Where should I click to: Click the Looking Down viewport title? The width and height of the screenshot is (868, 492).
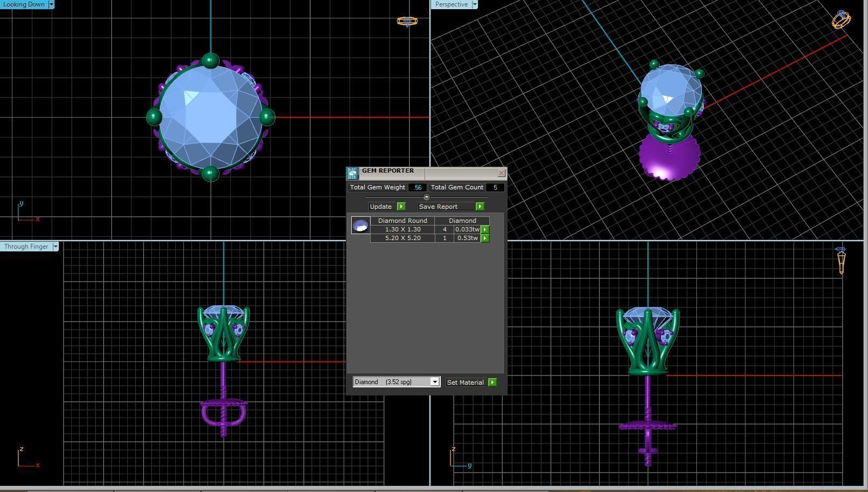(x=24, y=4)
